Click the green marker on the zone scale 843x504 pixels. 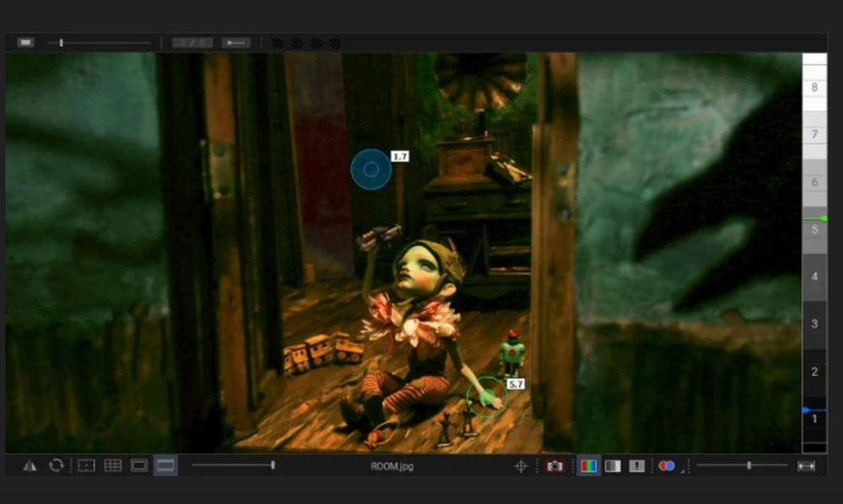point(823,218)
